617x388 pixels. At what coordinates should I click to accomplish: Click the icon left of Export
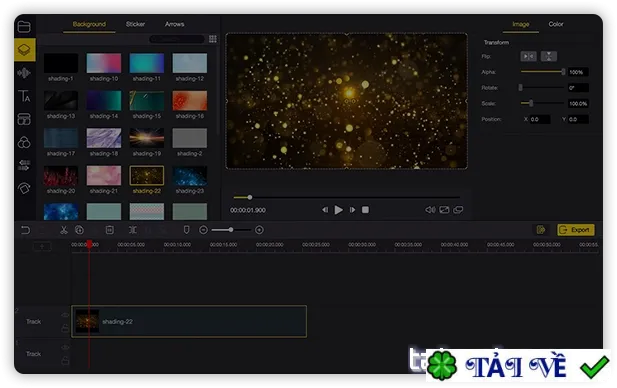(541, 230)
